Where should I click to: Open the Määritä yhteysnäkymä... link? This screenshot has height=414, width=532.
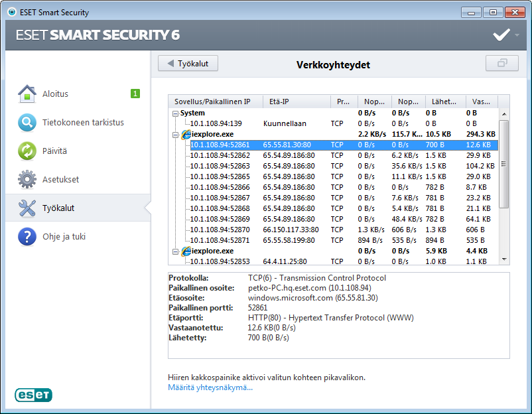[210, 387]
